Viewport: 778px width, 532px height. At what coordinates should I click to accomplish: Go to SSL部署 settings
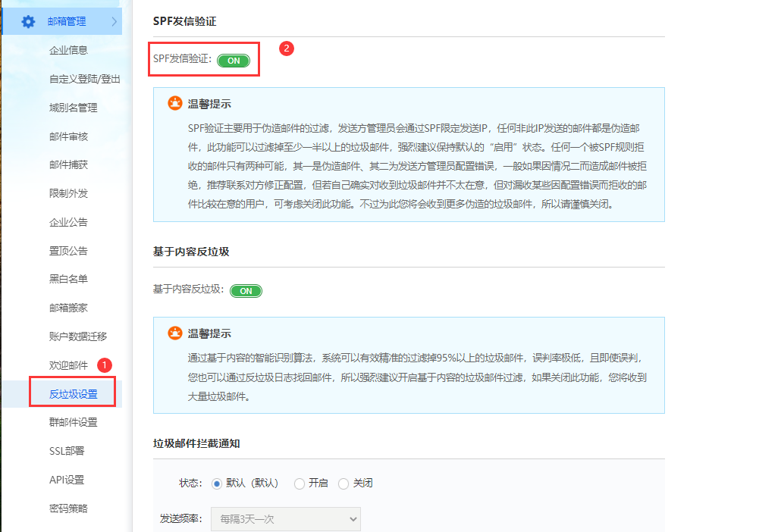67,451
